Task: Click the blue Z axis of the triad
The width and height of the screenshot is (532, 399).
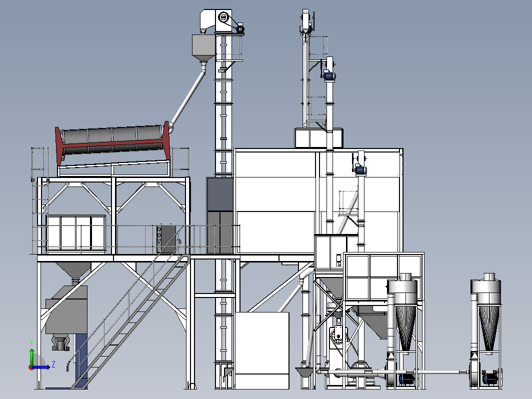Action: pyautogui.click(x=41, y=367)
